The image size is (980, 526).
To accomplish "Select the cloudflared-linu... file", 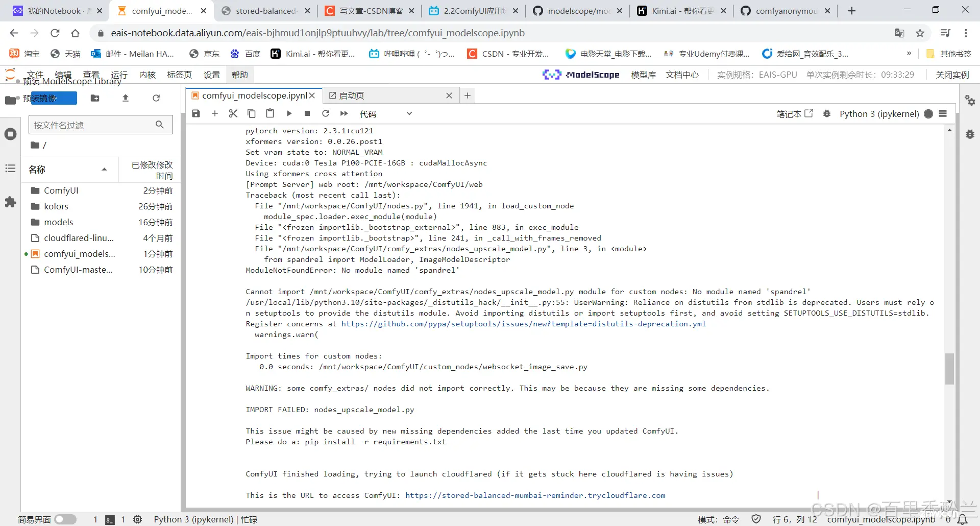I will coord(101,238).
